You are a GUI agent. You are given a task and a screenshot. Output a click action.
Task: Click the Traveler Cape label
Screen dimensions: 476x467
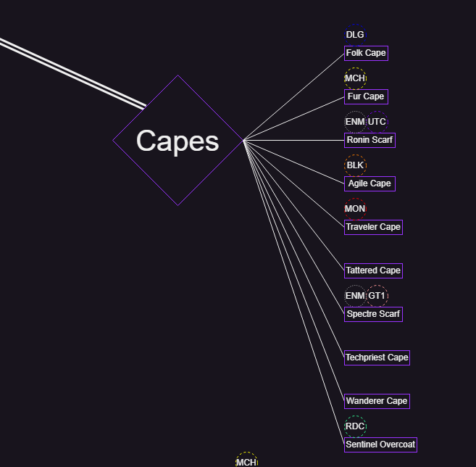tap(373, 227)
